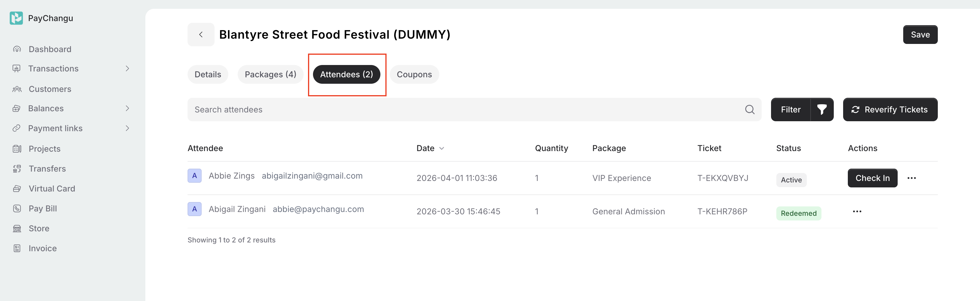Viewport: 980px width, 301px height.
Task: Click the funnel filter icon
Action: (x=822, y=110)
